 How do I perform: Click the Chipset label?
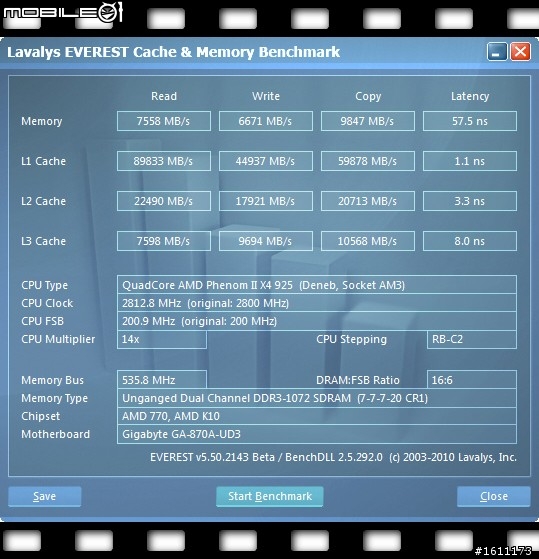tap(40, 416)
